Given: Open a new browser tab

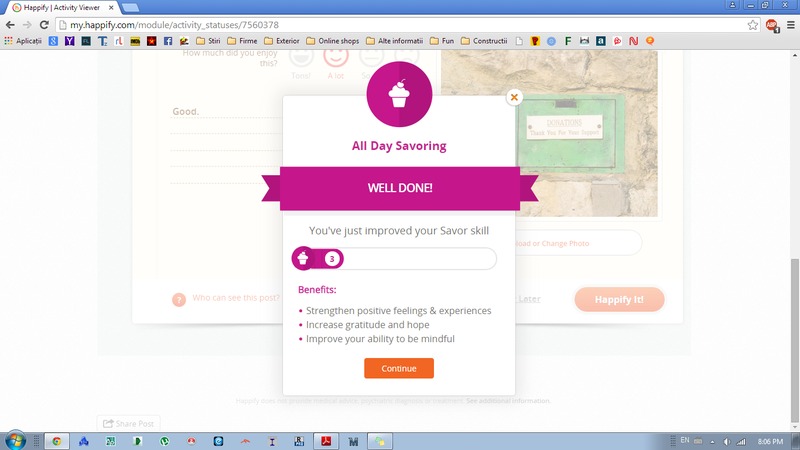Looking at the screenshot, I should tap(130, 8).
